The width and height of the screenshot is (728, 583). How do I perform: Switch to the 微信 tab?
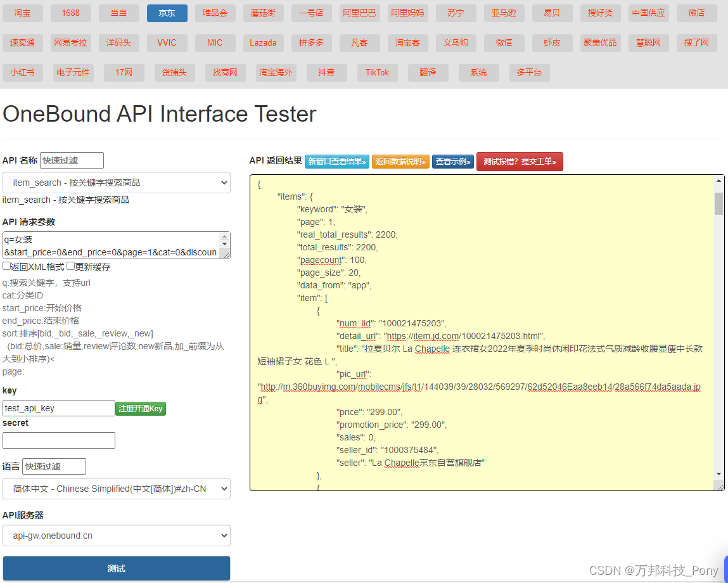(504, 42)
